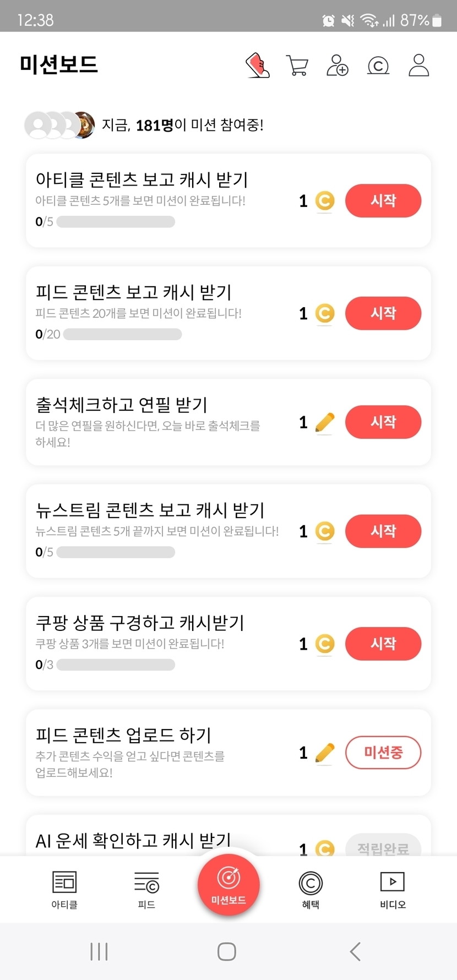Start the 아티클 콘텐츠 보고 캐시 받기 mission

[383, 201]
